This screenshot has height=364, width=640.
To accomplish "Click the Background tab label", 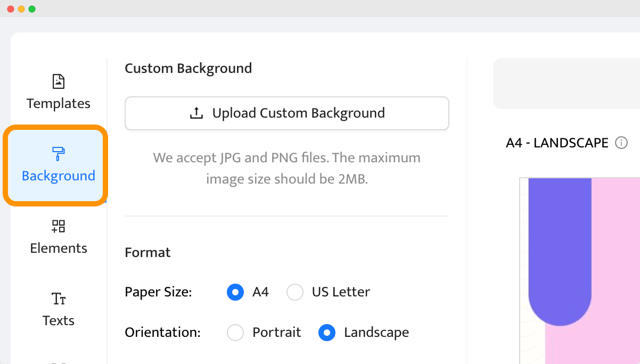I will (59, 176).
